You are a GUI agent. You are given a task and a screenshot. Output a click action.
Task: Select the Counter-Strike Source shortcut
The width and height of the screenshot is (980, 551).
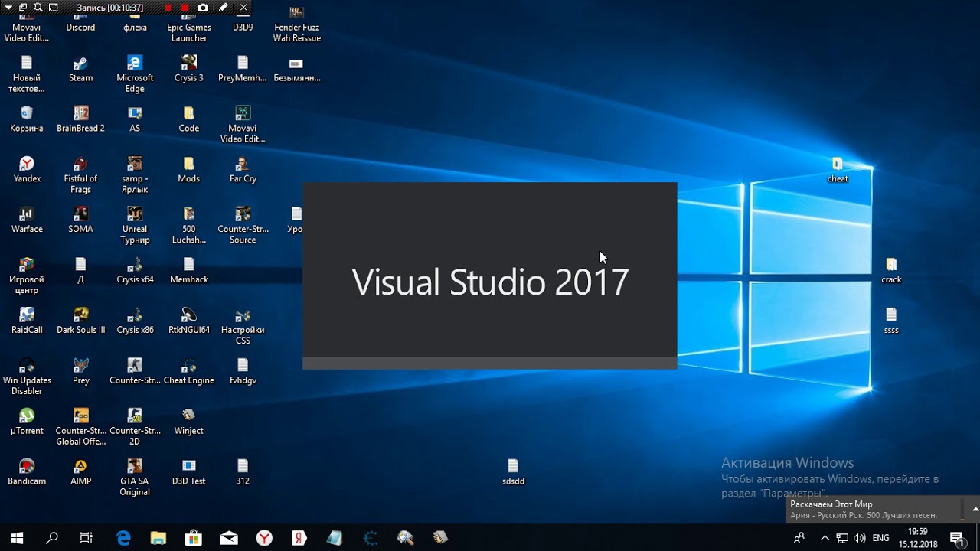click(x=243, y=226)
